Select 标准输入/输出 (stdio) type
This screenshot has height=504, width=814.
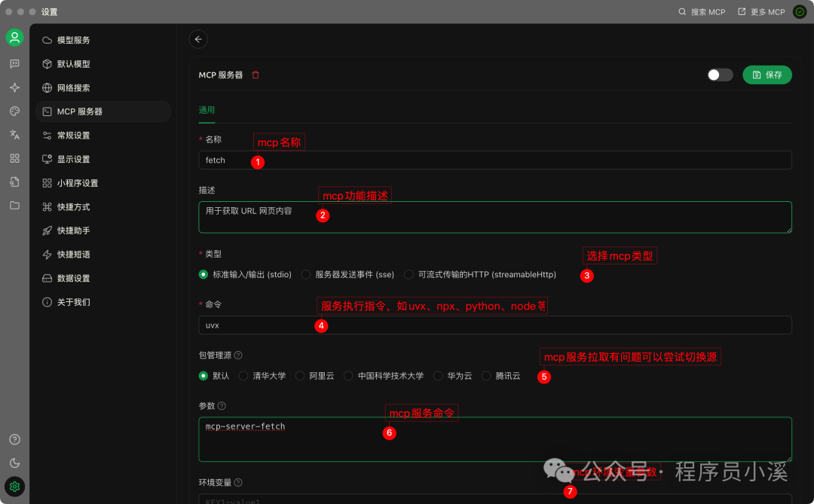point(245,274)
